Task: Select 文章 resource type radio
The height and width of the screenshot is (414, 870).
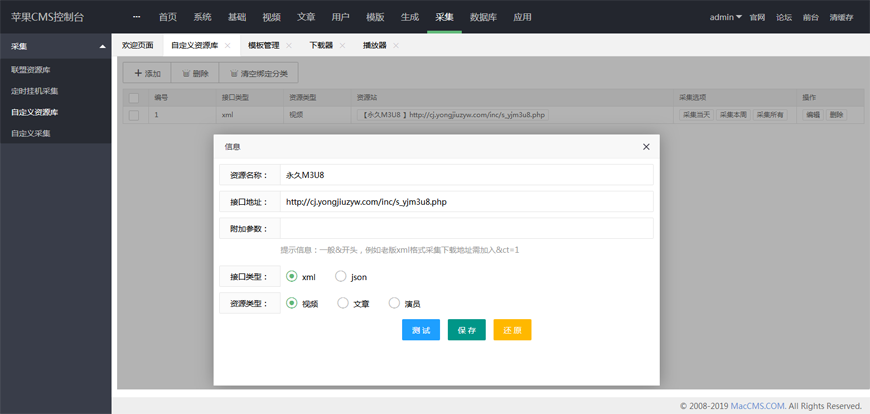Action: [x=343, y=303]
